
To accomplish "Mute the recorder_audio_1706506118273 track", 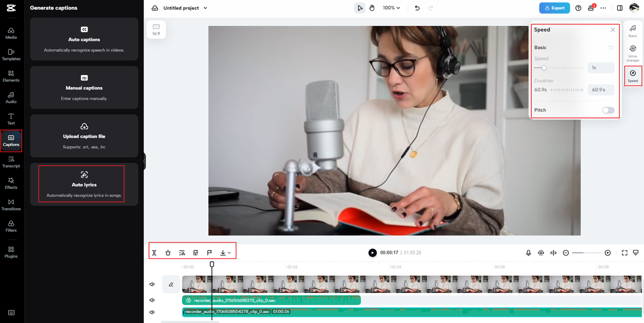I will 152,300.
